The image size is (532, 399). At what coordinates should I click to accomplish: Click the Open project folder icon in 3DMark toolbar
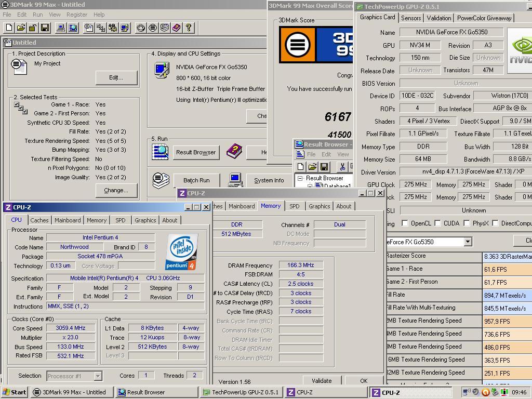21,28
